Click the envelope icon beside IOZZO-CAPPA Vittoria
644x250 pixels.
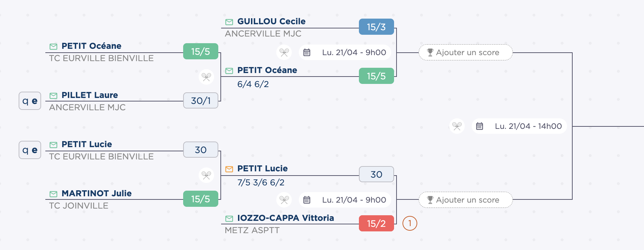229,219
